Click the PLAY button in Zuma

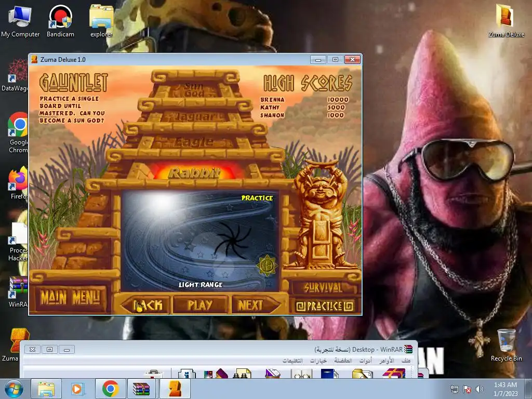pos(200,304)
